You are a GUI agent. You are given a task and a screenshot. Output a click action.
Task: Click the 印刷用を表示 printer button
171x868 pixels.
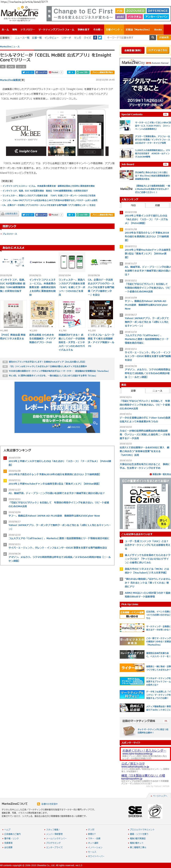[x=10, y=214]
